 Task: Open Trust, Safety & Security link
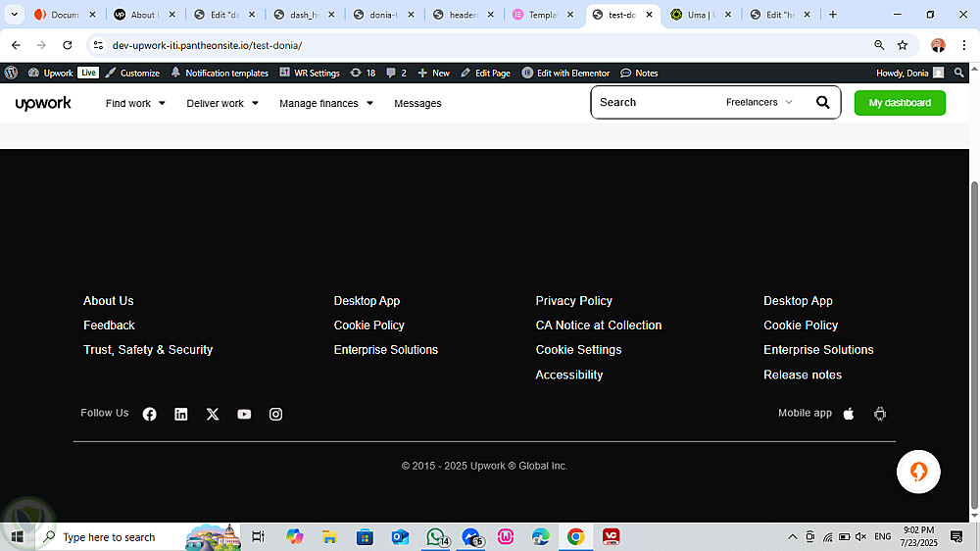point(148,350)
